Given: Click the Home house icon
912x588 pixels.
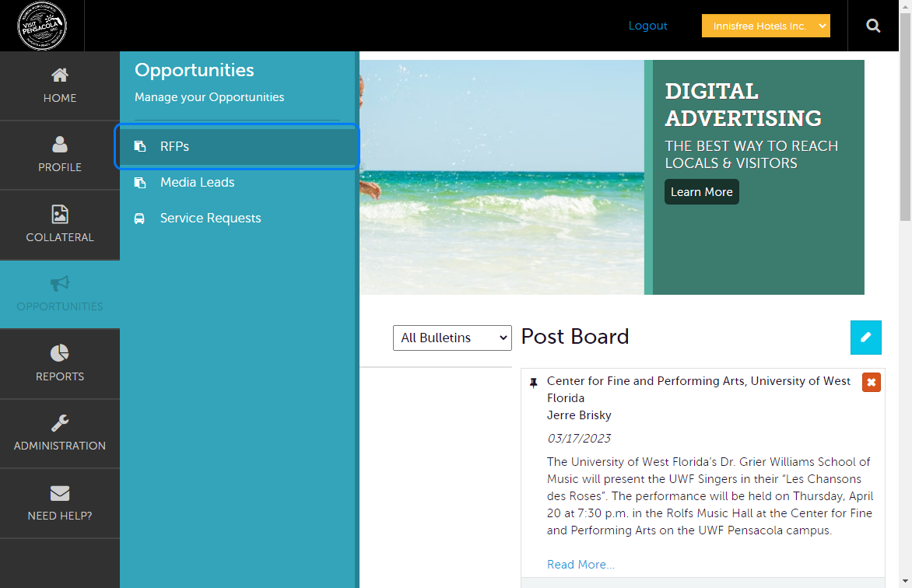Looking at the screenshot, I should pyautogui.click(x=60, y=75).
